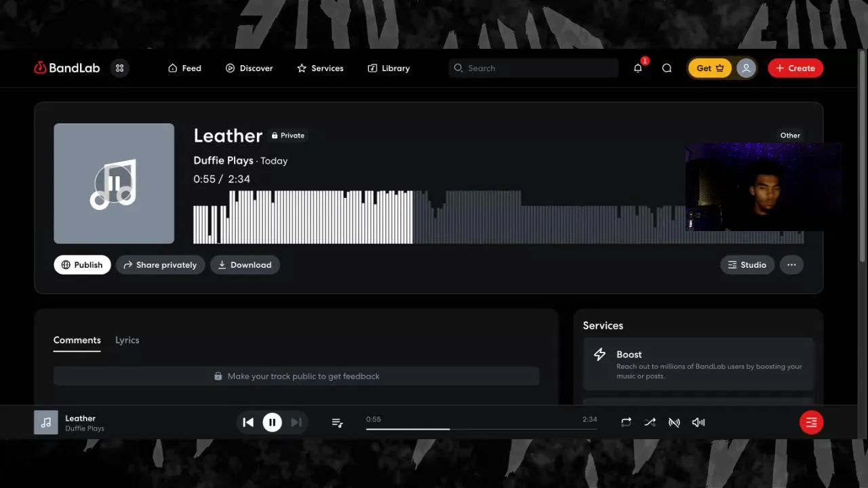Viewport: 868px width, 488px height.
Task: Switch to the Lyrics tab
Action: click(127, 340)
